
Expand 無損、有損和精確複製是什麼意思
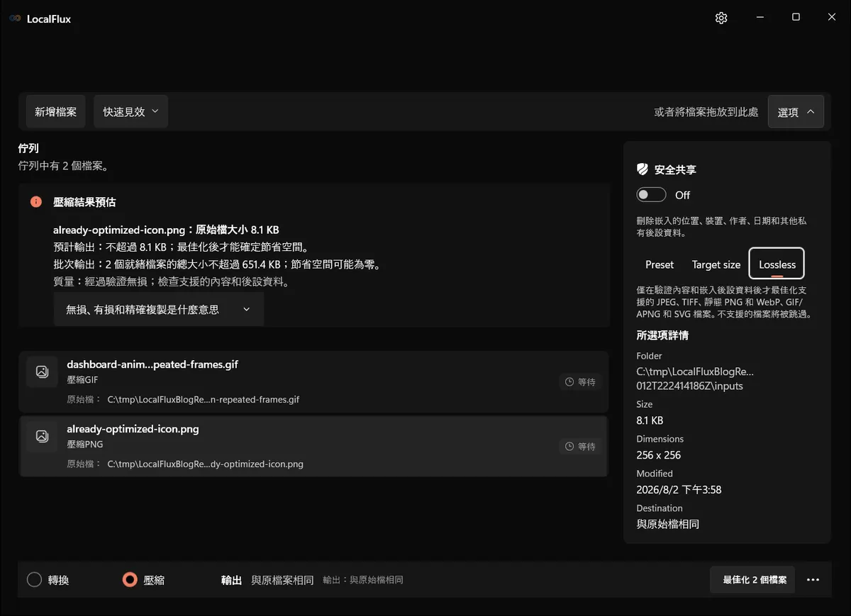coord(159,309)
